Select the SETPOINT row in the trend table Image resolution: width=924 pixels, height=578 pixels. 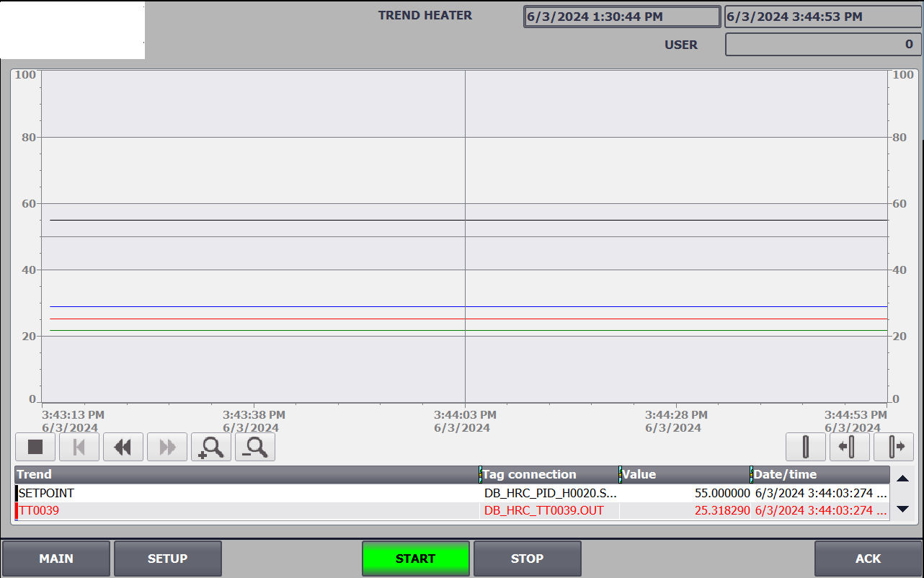(245, 494)
